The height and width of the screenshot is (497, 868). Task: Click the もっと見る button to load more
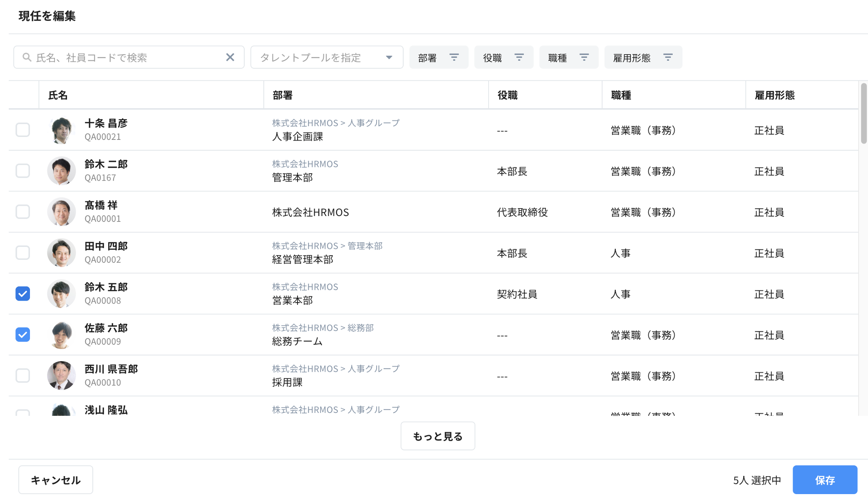[x=437, y=435]
